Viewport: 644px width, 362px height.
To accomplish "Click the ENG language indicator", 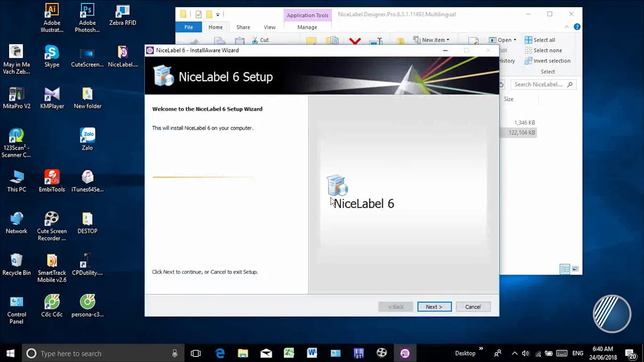I will (578, 353).
